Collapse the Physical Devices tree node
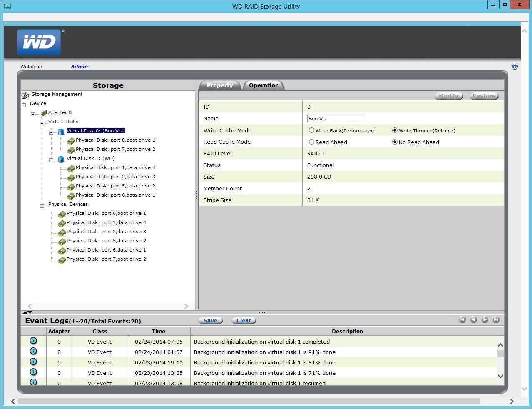This screenshot has height=409, width=532. [42, 206]
